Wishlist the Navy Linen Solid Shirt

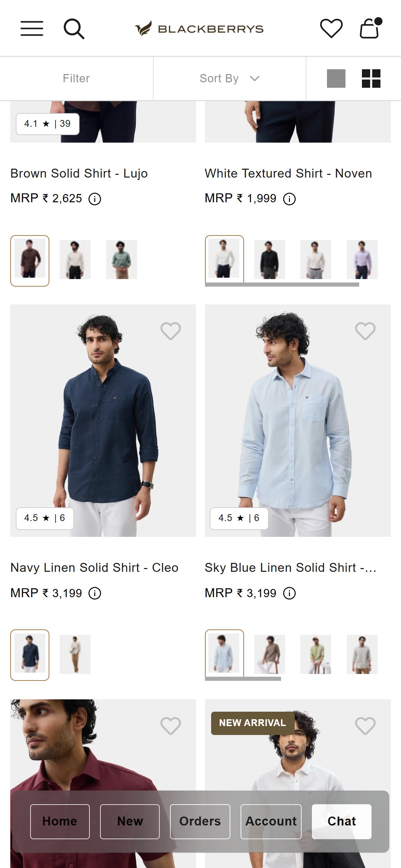tap(171, 331)
